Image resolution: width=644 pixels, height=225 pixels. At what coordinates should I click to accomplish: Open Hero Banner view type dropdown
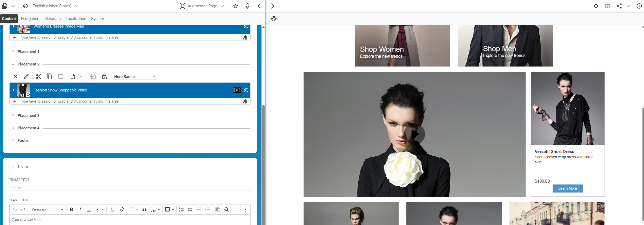pos(135,76)
